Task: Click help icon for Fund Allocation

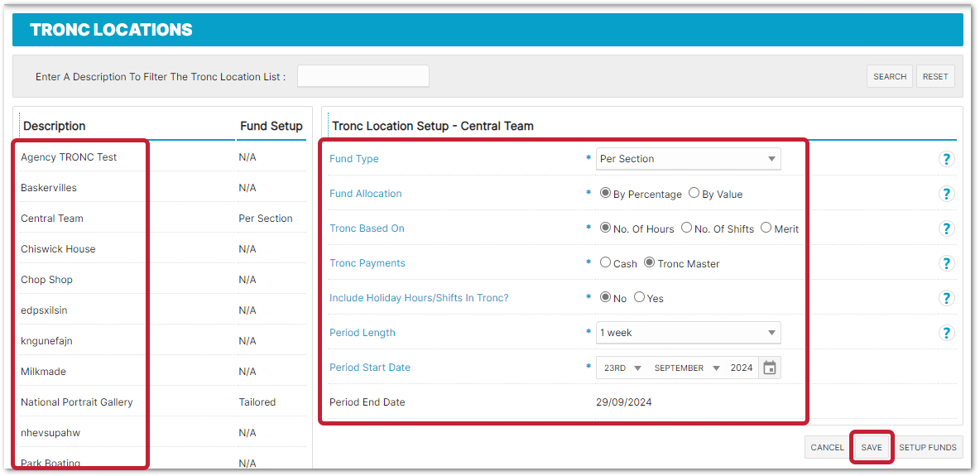Action: pyautogui.click(x=947, y=194)
